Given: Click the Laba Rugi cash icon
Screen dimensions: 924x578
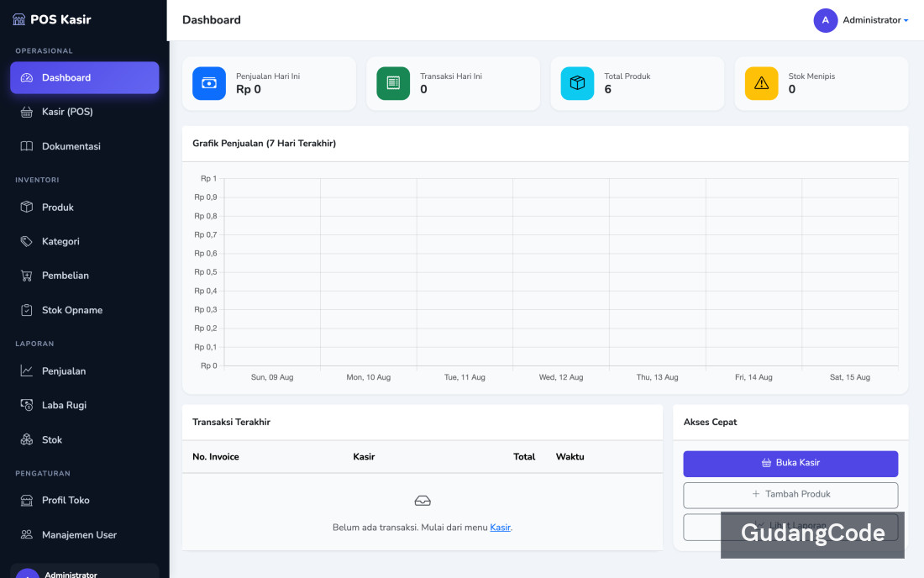Looking at the screenshot, I should click(27, 405).
